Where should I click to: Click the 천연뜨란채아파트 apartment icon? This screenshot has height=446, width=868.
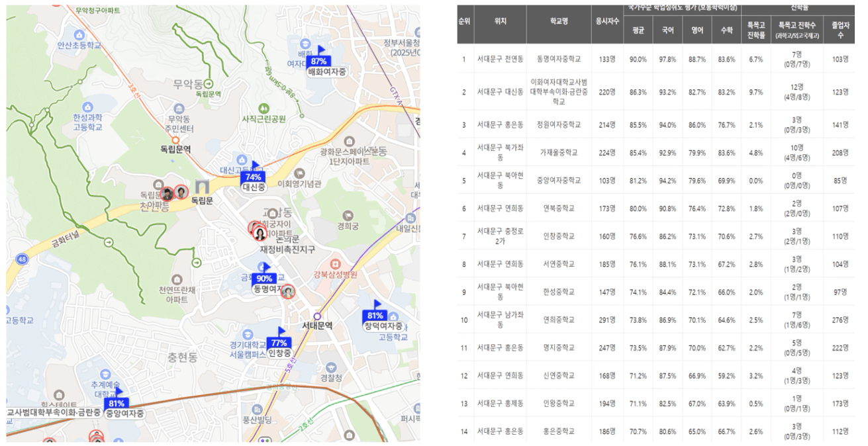177,279
